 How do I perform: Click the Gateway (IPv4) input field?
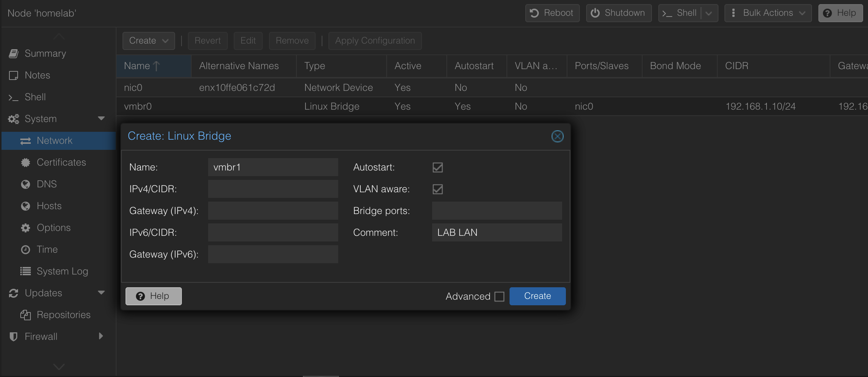click(273, 211)
